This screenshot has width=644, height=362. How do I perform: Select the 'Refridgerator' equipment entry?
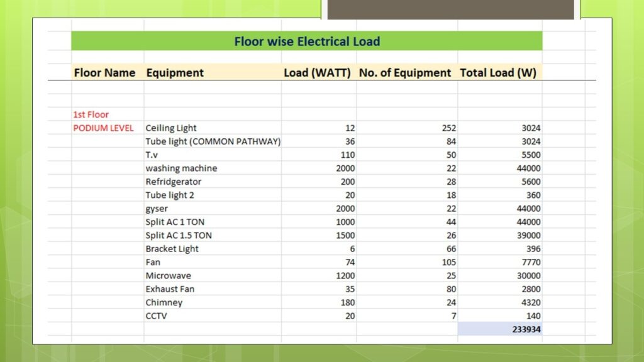coord(173,181)
